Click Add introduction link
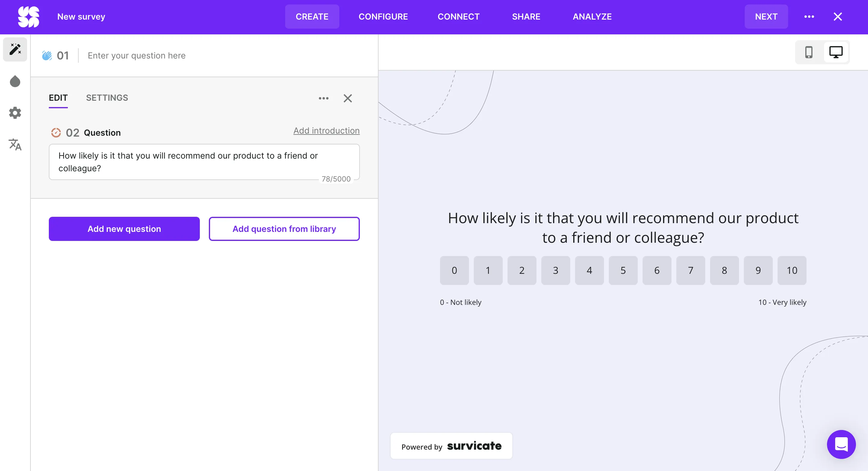Screen dimensions: 868x471 click(x=326, y=131)
